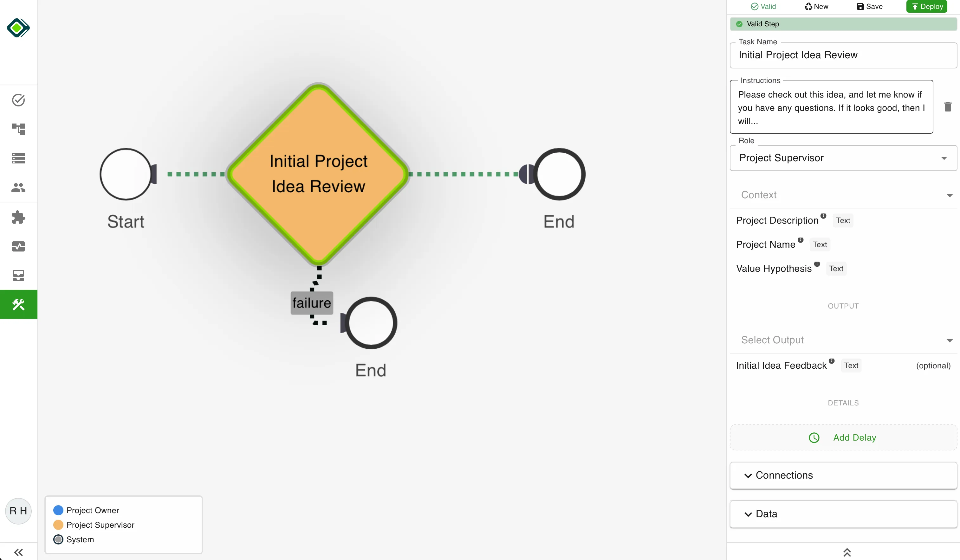Click the Add Delay button
This screenshot has width=960, height=560.
click(843, 437)
